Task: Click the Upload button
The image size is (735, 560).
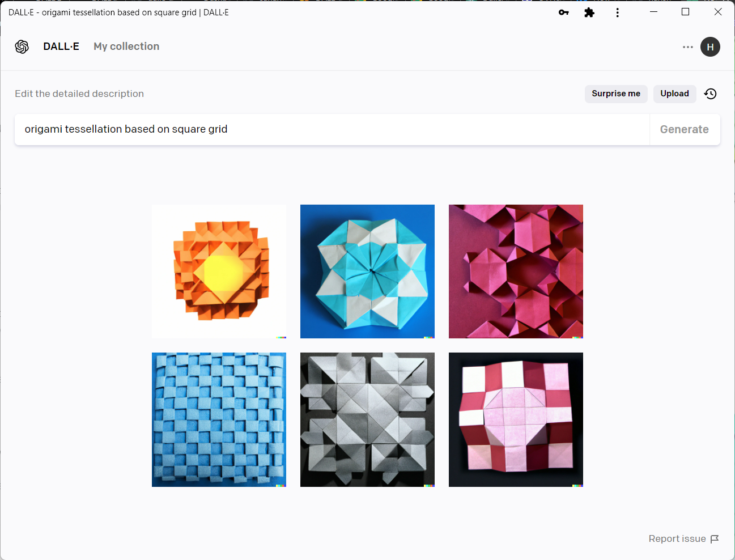Action: tap(674, 94)
